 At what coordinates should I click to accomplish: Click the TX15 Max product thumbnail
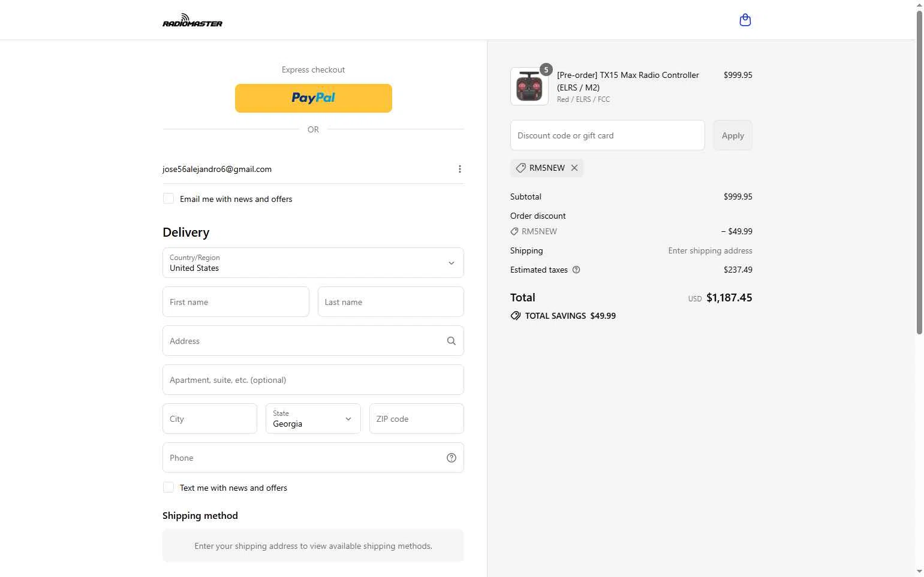click(529, 86)
